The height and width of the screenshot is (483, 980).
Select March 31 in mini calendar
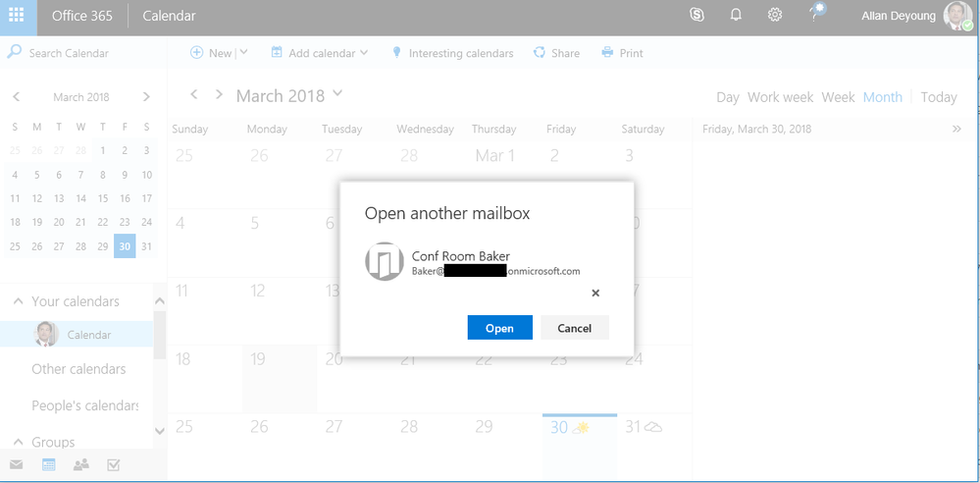point(147,245)
